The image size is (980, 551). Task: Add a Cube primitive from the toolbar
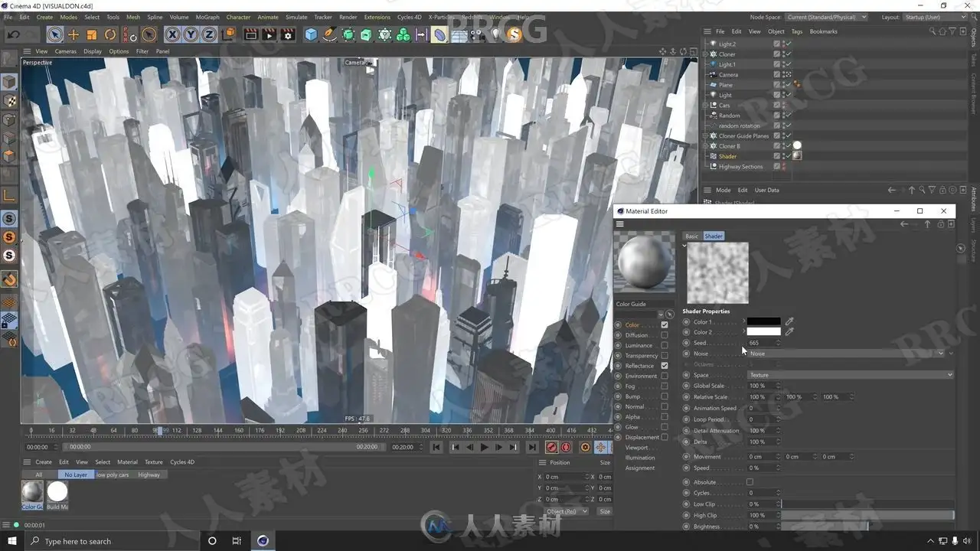(311, 34)
